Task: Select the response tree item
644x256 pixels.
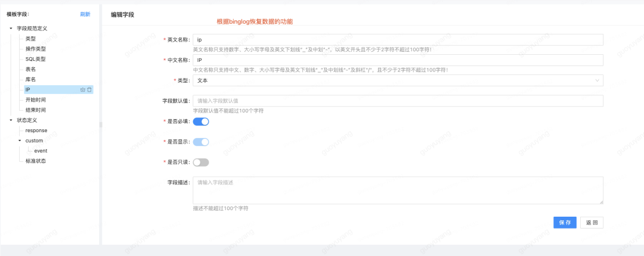Action: [x=36, y=130]
